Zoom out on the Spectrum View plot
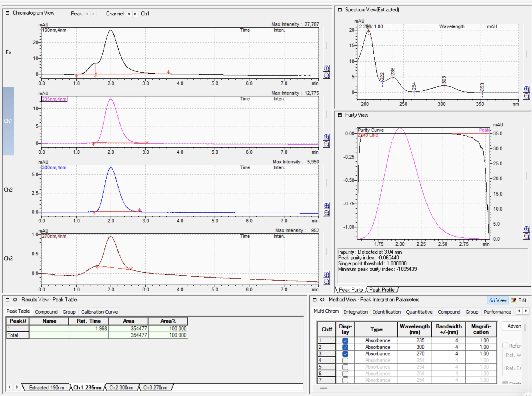The image size is (532, 396). pos(526,96)
